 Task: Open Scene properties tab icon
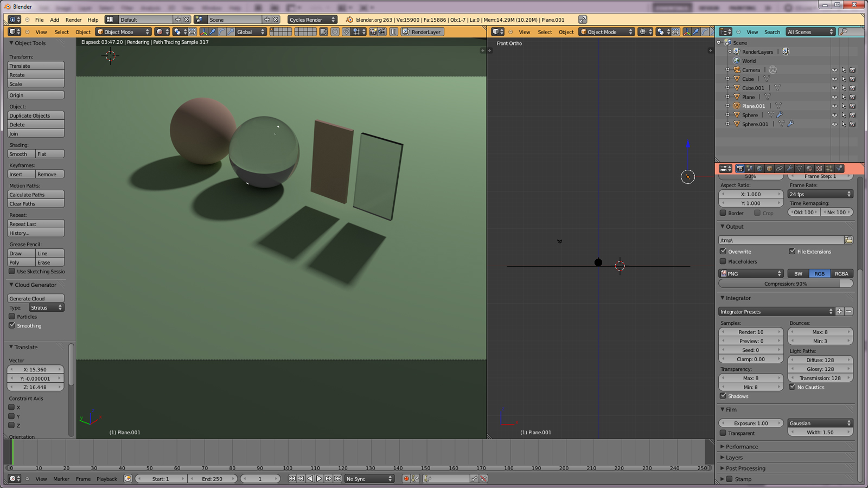click(750, 169)
